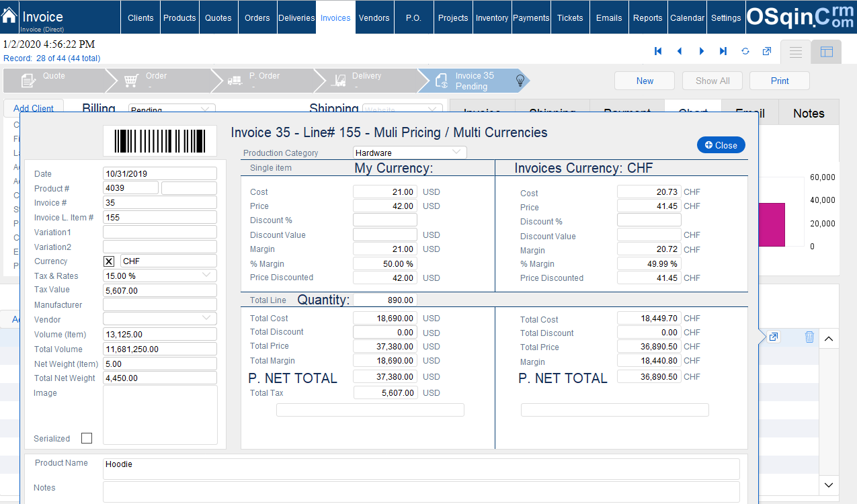Switch to table layout view icon

pyautogui.click(x=827, y=52)
